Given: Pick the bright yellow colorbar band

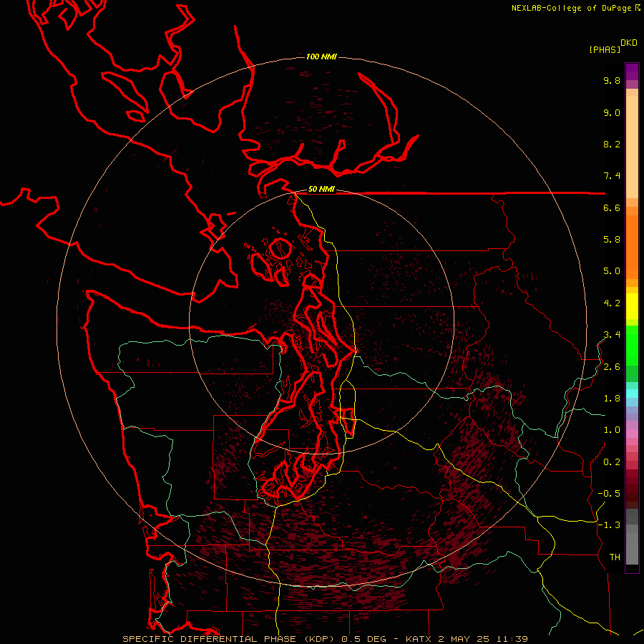Looking at the screenshot, I should click(632, 306).
